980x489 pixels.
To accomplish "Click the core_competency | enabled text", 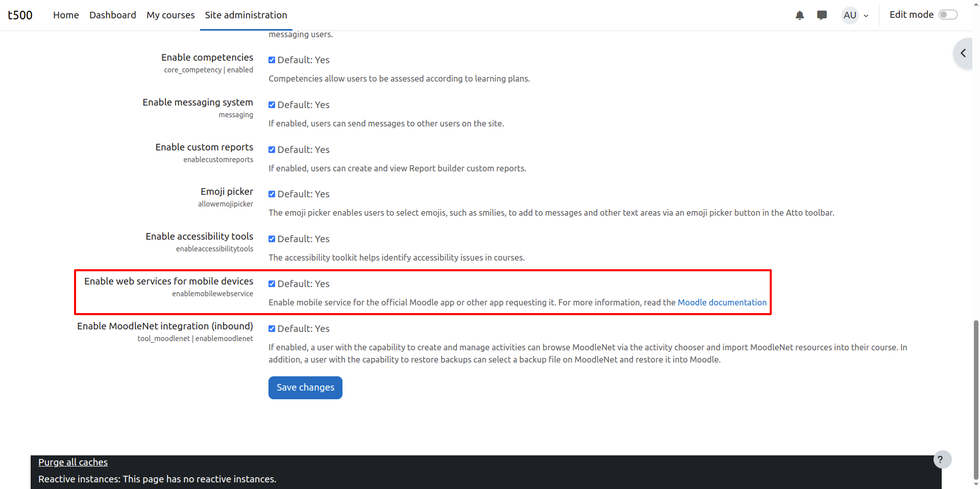I will click(x=208, y=70).
